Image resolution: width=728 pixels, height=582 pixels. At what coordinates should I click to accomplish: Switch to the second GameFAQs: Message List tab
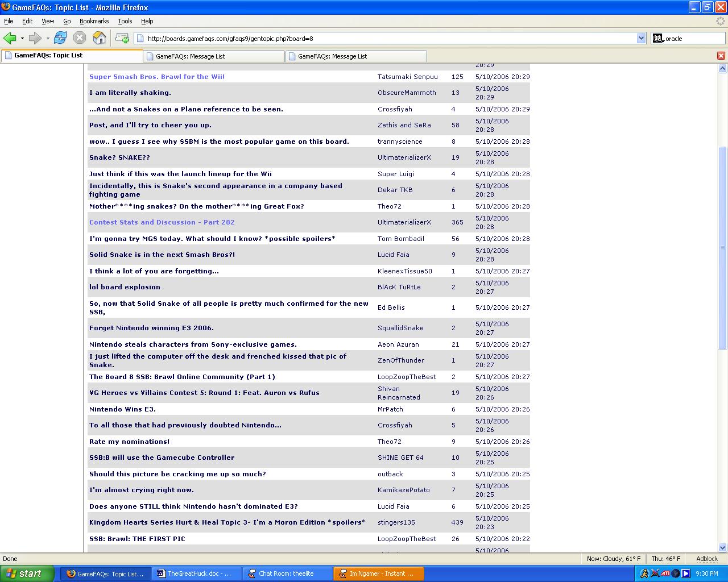click(214, 56)
